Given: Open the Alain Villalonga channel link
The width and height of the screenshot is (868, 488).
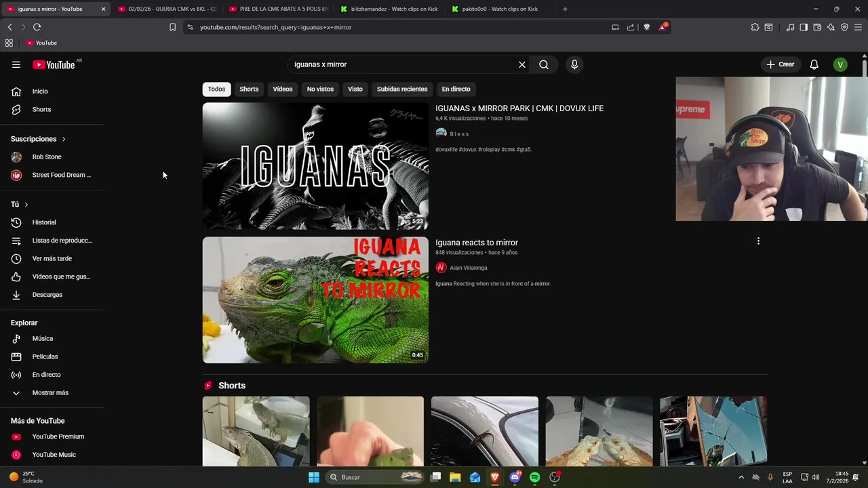Looking at the screenshot, I should (468, 268).
